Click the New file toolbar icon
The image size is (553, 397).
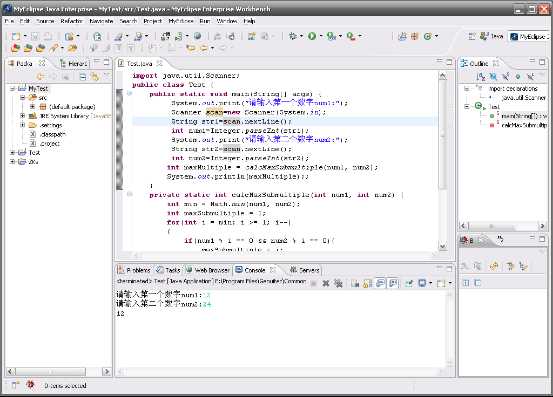point(16,36)
